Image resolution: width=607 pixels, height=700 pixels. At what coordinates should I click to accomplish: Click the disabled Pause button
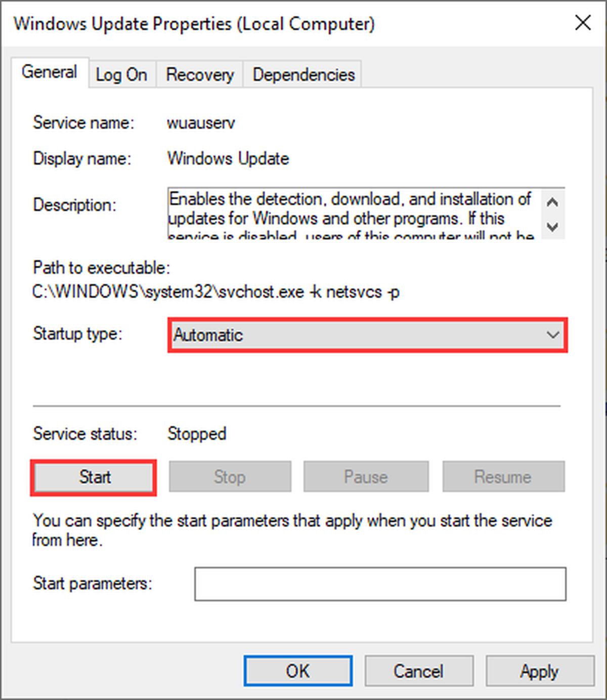366,477
